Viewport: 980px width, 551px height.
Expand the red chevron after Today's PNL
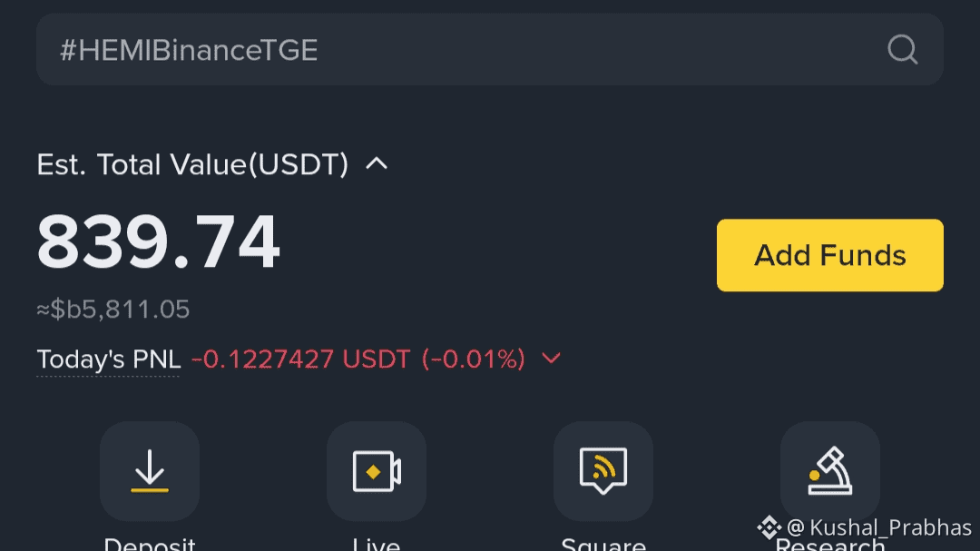pyautogui.click(x=551, y=359)
